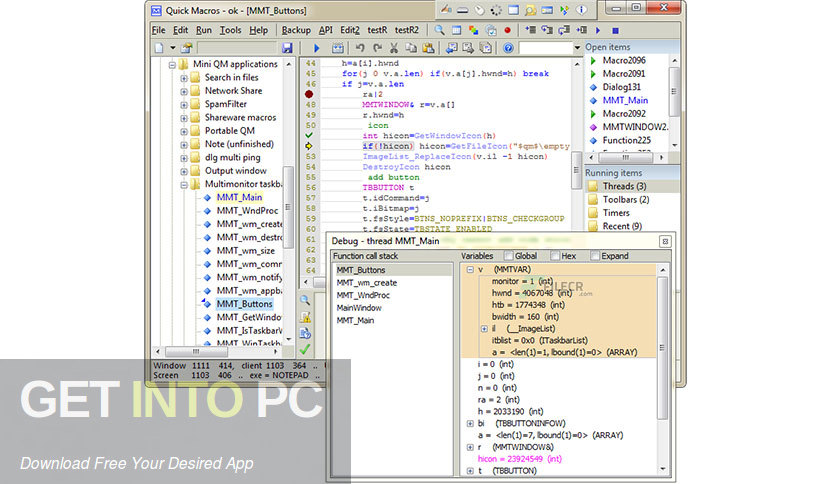Click the Find magnifier icon in the menu toolbar

439,30
